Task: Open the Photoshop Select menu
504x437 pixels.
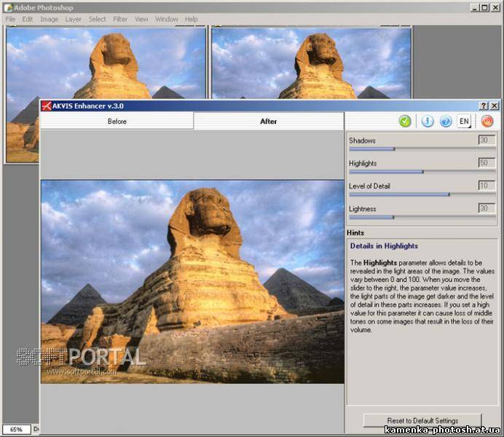Action: coord(97,19)
